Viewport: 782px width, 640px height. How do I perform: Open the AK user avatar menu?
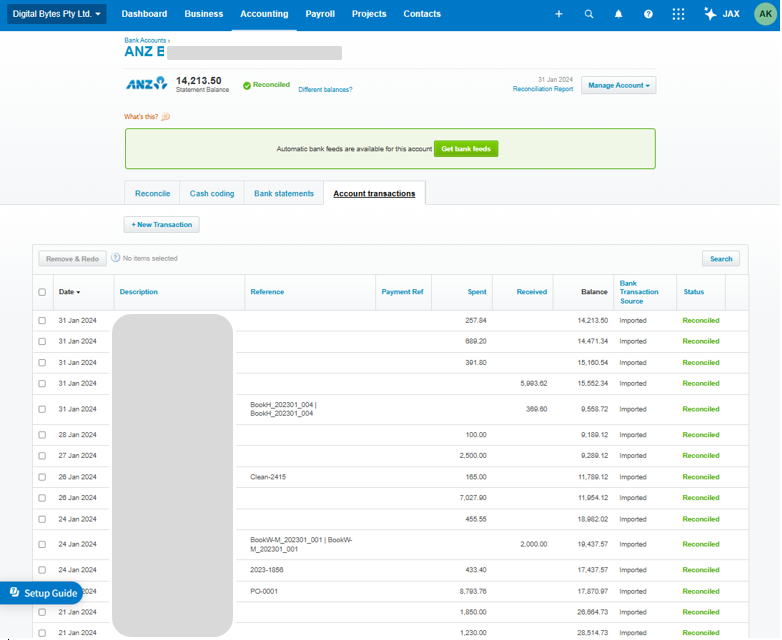pyautogui.click(x=766, y=14)
